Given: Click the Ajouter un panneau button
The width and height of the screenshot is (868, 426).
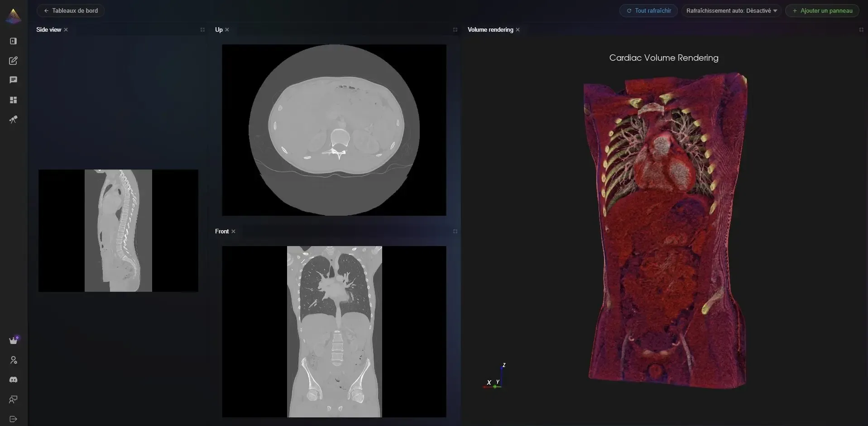Looking at the screenshot, I should point(822,10).
